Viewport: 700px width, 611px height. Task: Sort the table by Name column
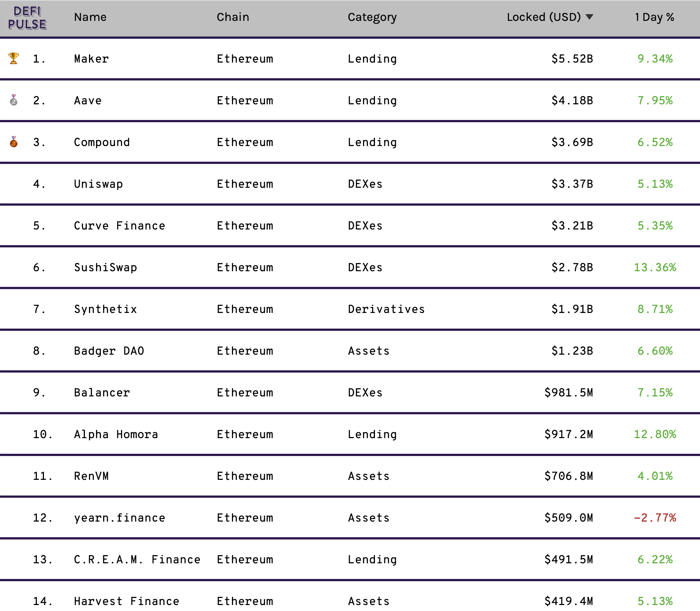click(x=90, y=17)
